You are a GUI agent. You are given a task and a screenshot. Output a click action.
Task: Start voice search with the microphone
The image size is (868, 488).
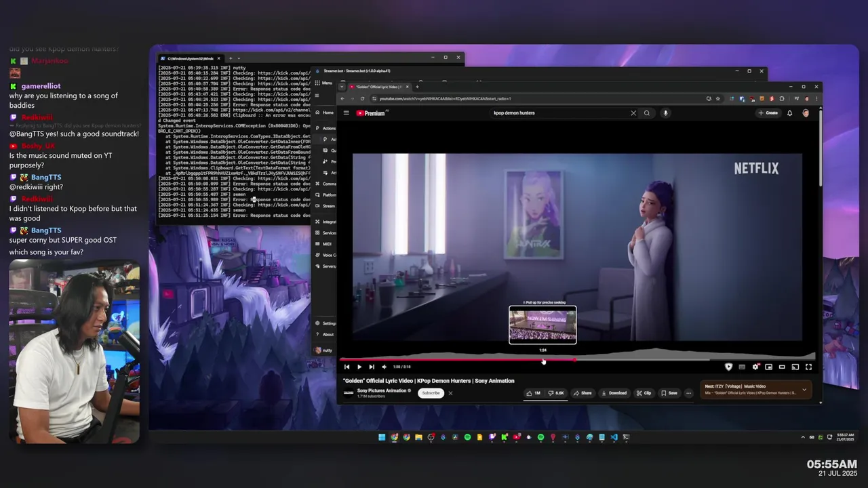(666, 113)
